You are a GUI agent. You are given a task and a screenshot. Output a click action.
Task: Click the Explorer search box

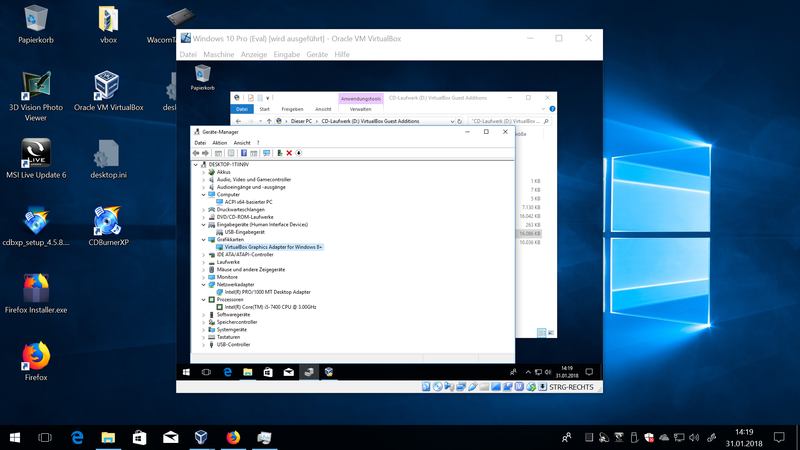pyautogui.click(x=510, y=121)
